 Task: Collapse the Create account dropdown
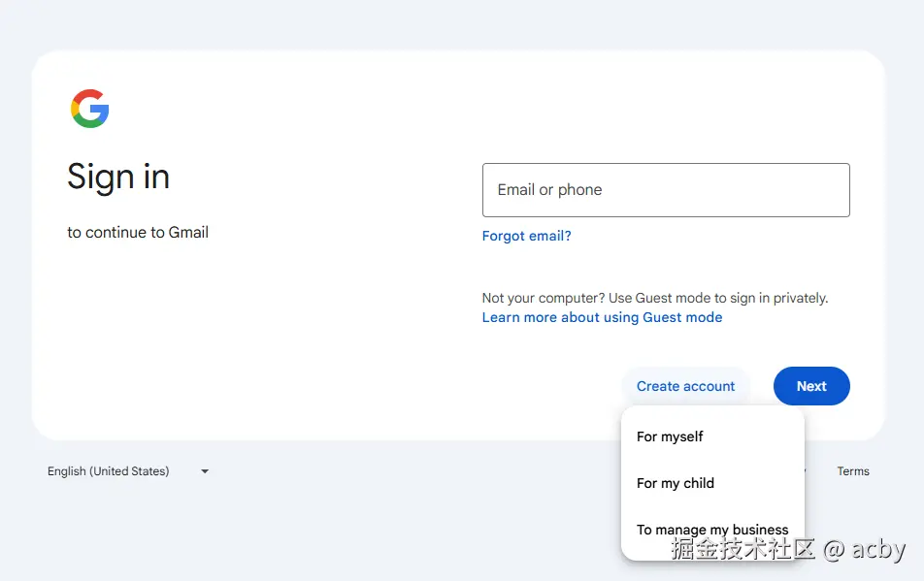(685, 386)
